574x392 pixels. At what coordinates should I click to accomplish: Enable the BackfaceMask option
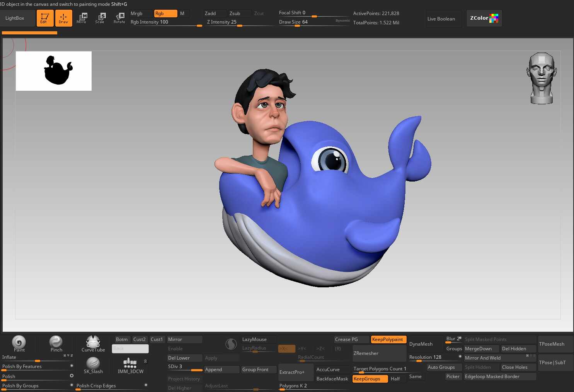[332, 379]
